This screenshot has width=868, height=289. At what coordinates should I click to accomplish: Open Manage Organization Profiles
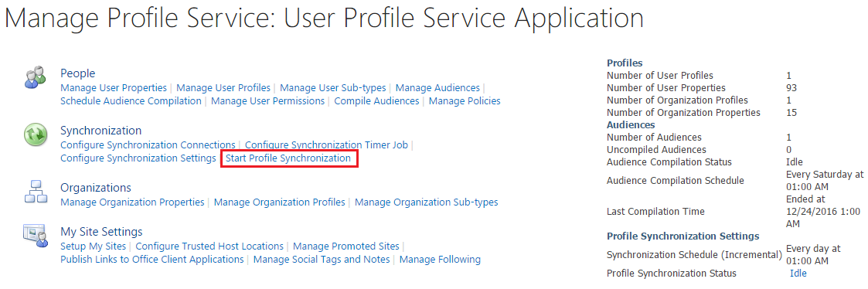pyautogui.click(x=280, y=202)
